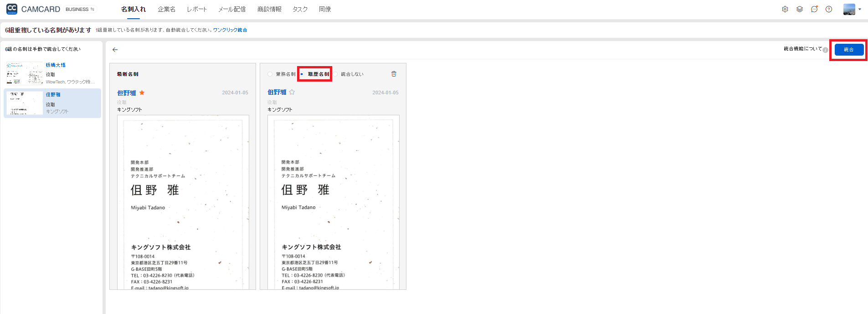Select 板橋大悟 in duplicate list
Image resolution: width=868 pixels, height=314 pixels.
(56, 65)
